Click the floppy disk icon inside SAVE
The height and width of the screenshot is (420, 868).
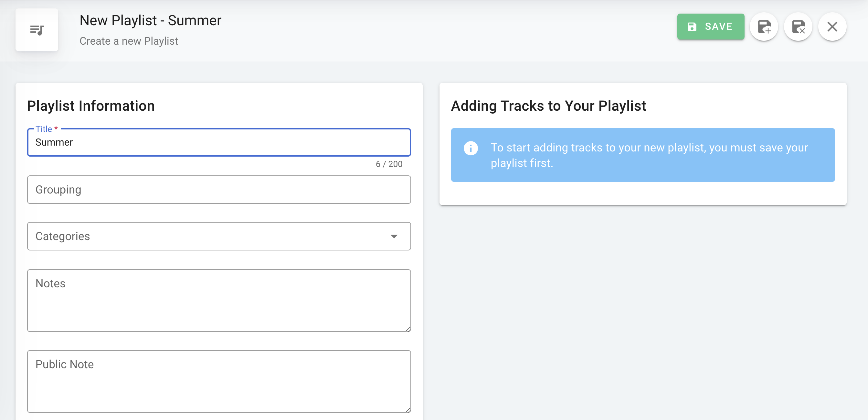click(692, 27)
